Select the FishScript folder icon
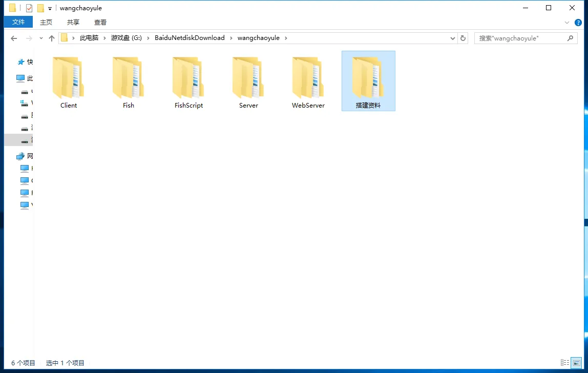Screen dimensions: 588x373 coord(188,77)
